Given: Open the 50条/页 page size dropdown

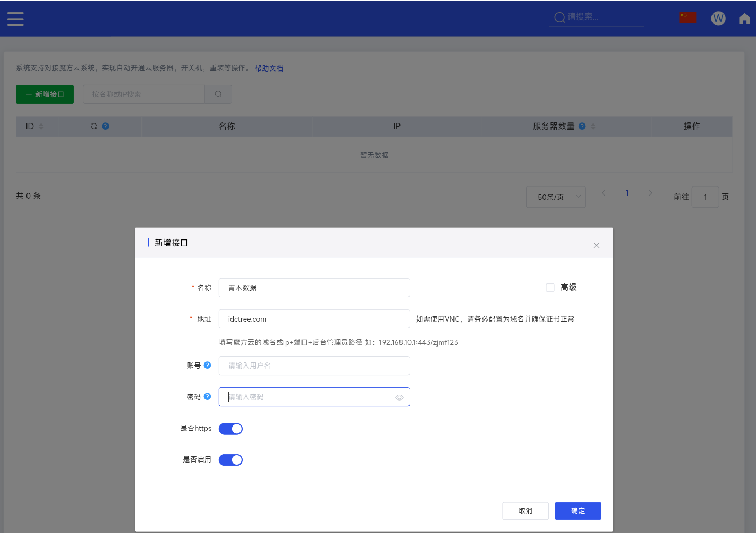Looking at the screenshot, I should point(556,197).
